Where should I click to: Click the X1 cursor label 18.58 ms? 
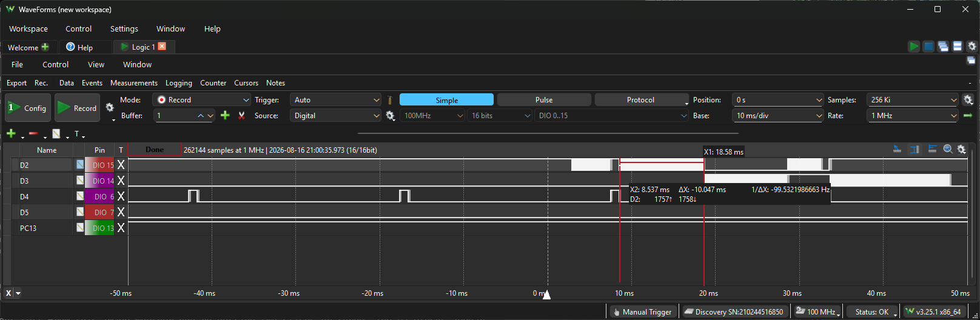tap(723, 152)
